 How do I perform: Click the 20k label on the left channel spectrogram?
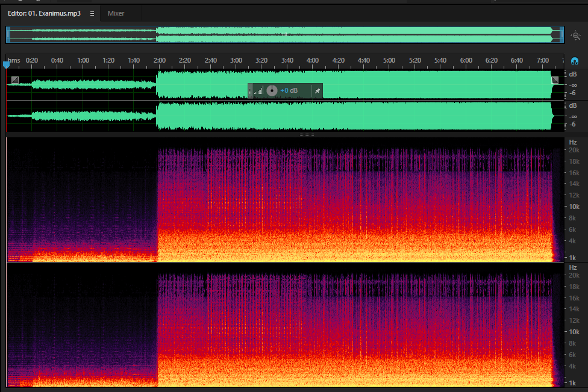574,150
